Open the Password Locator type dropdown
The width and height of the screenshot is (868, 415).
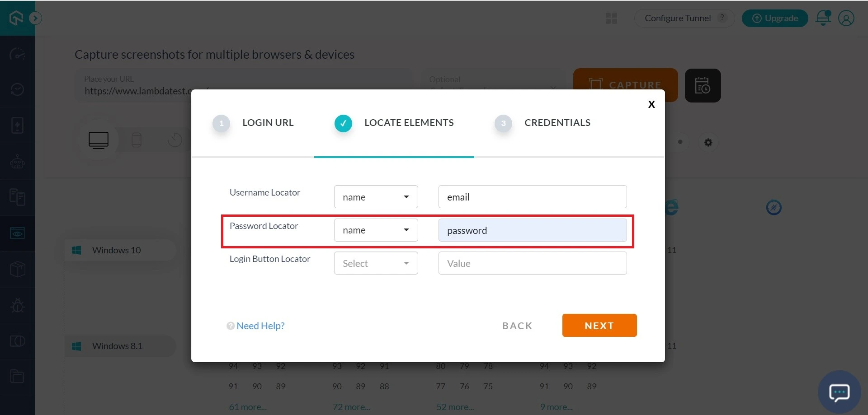[x=376, y=230]
